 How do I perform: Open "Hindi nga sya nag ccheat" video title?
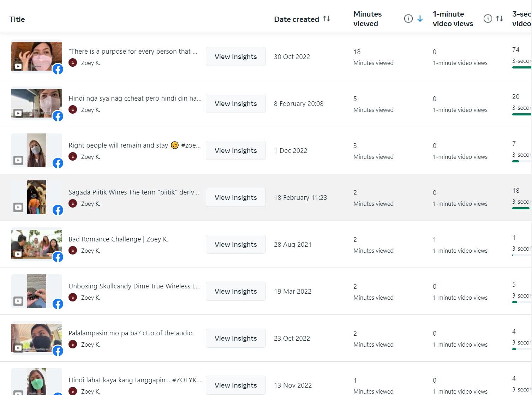point(135,98)
